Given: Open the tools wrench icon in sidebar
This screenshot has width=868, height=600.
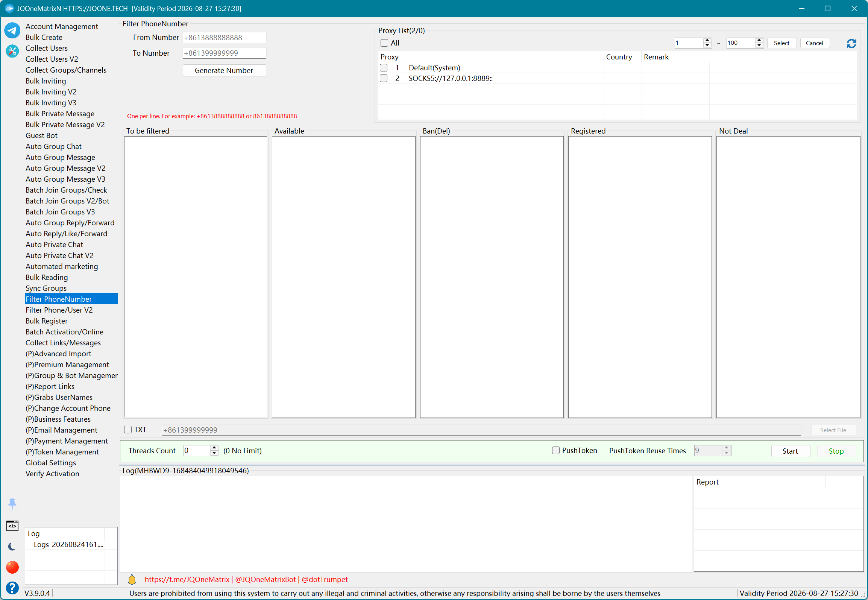Looking at the screenshot, I should (12, 51).
